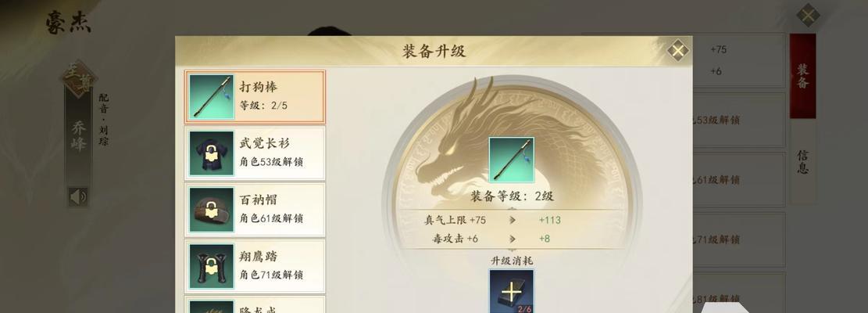Switch to the 装备 tab

click(x=802, y=76)
